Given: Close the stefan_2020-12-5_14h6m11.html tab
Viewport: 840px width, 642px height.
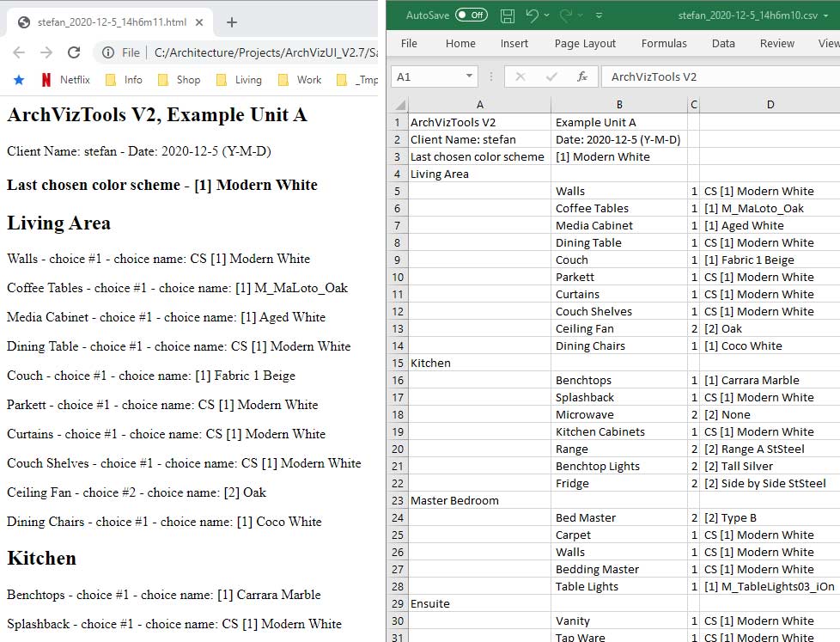Looking at the screenshot, I should pos(199,22).
